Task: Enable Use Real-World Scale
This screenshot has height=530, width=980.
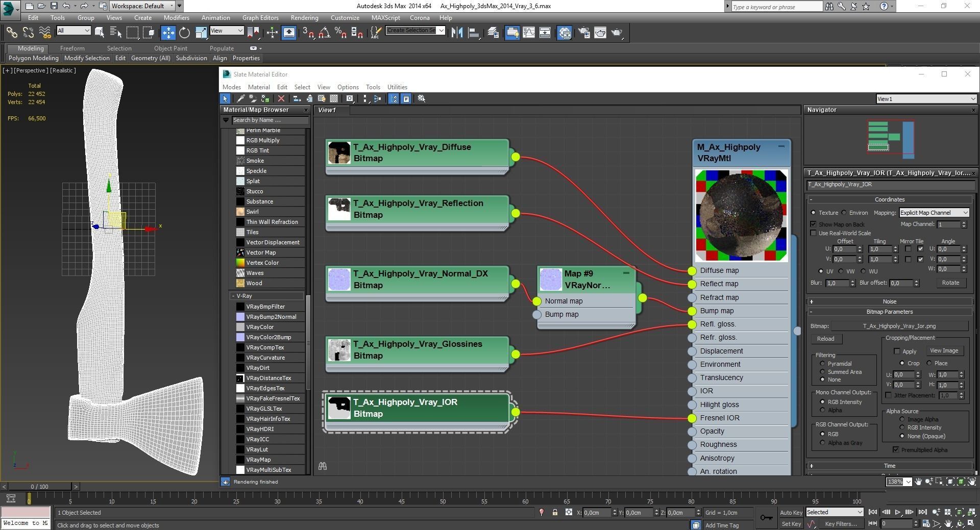Action: pos(813,233)
